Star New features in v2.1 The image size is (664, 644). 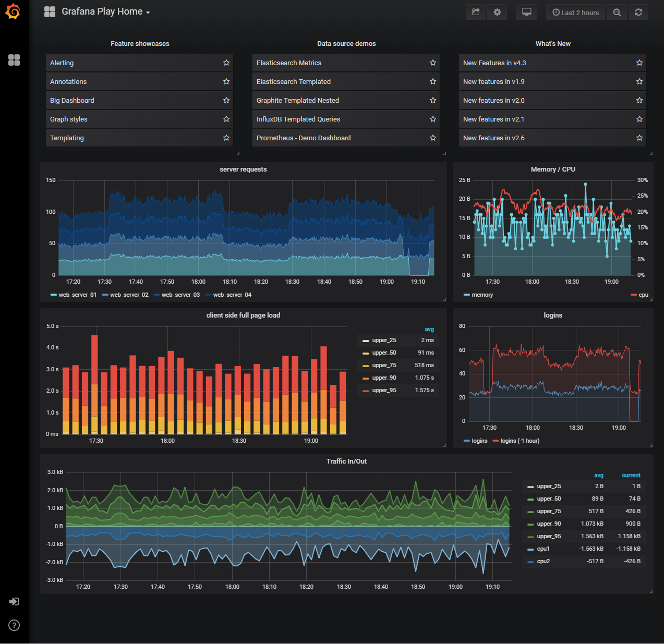click(639, 119)
